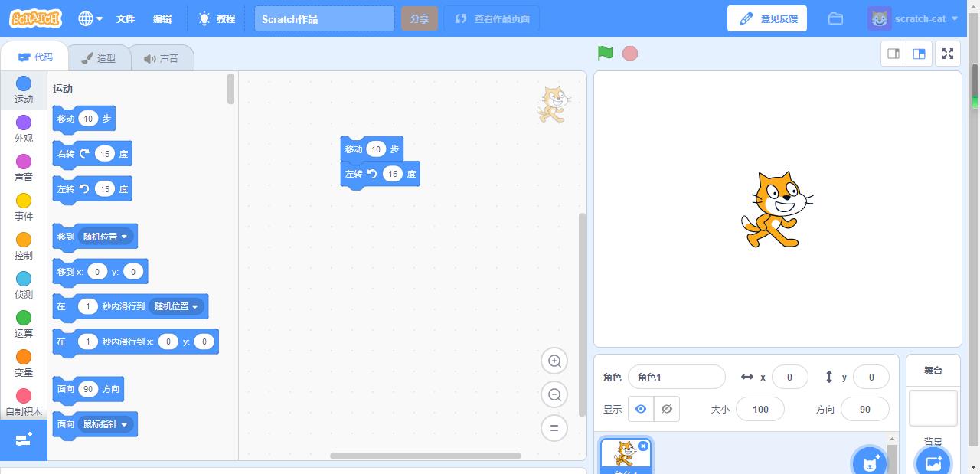The image size is (980, 474).
Task: Select the 外观 looks category
Action: click(x=24, y=129)
